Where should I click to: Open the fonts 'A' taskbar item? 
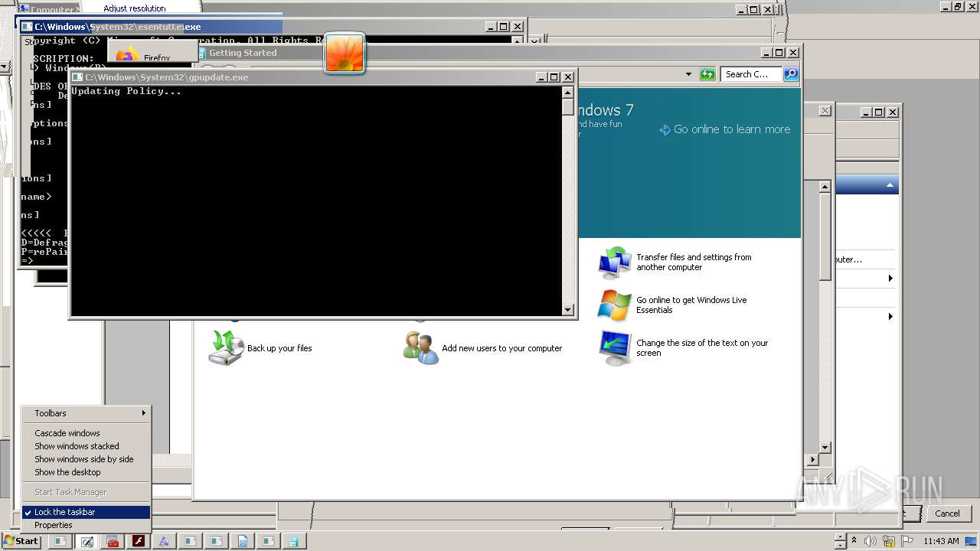coord(164,541)
